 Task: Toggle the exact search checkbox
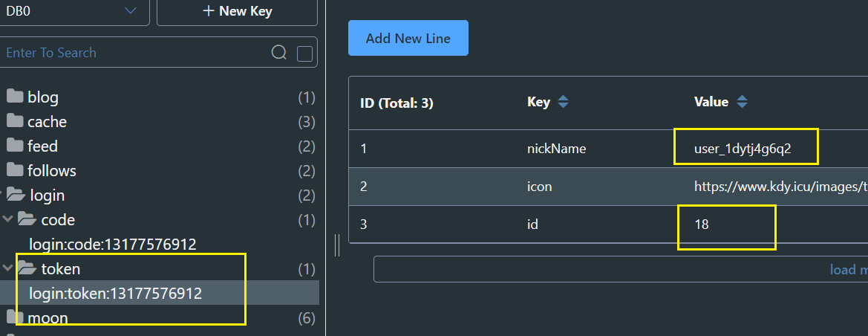304,54
